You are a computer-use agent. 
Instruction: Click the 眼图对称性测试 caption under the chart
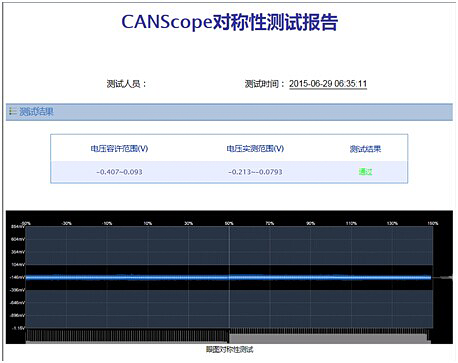[229, 349]
